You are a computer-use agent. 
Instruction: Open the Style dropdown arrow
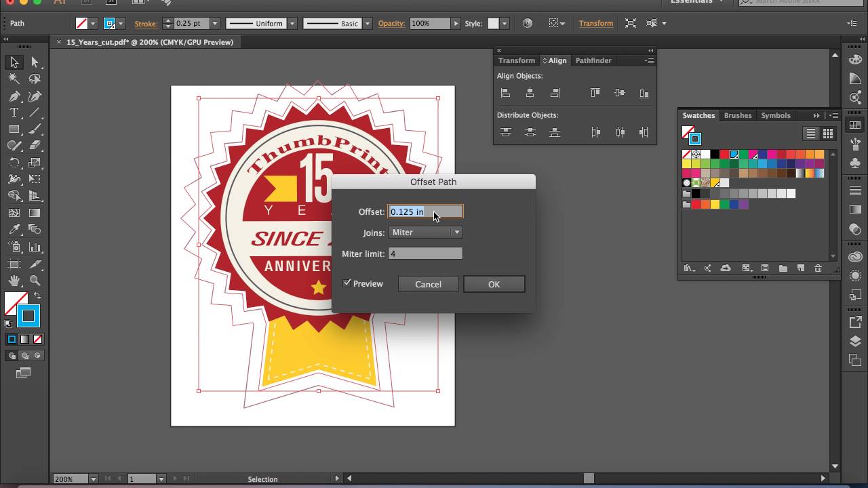(504, 23)
